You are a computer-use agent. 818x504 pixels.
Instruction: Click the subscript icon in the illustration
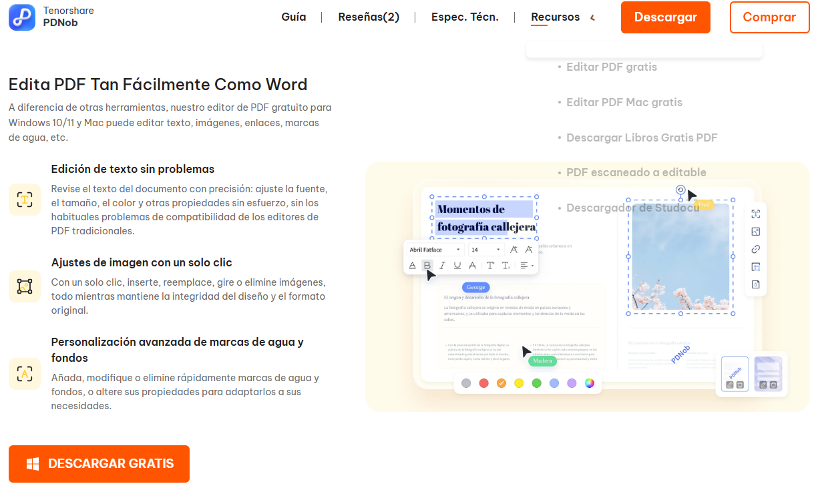tap(505, 266)
